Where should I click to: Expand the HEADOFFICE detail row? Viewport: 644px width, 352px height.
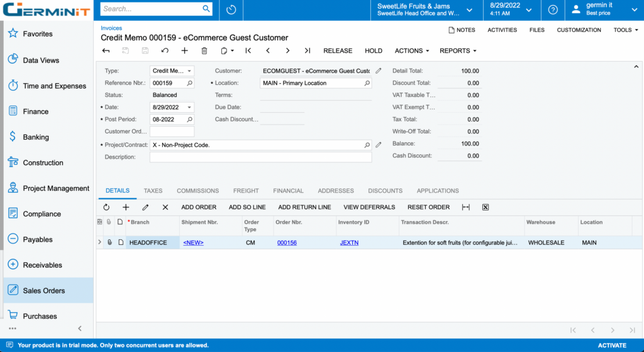coord(99,242)
